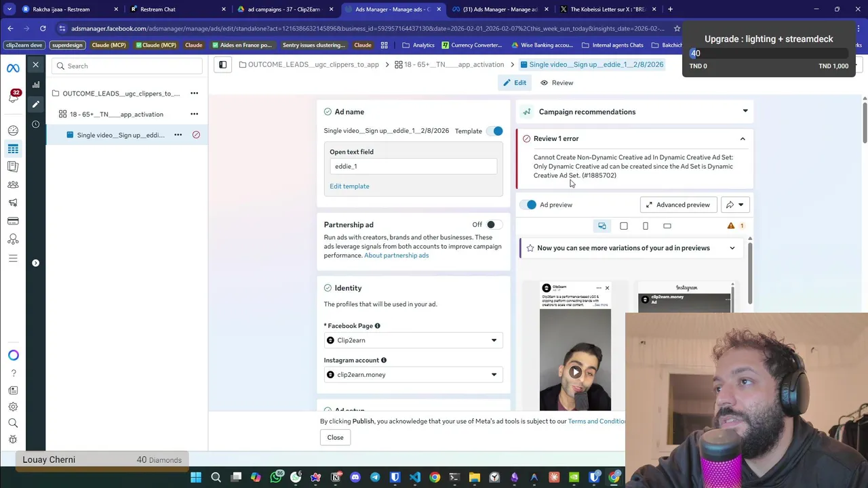
Task: Expand 'more variations of your ad' notice
Action: click(732, 248)
